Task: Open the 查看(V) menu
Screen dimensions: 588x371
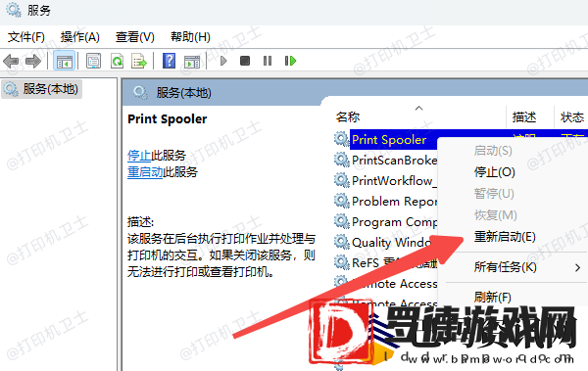Action: click(x=134, y=37)
